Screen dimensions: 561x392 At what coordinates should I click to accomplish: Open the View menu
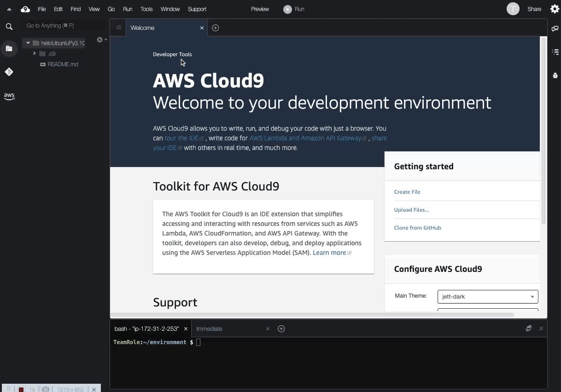(x=94, y=9)
